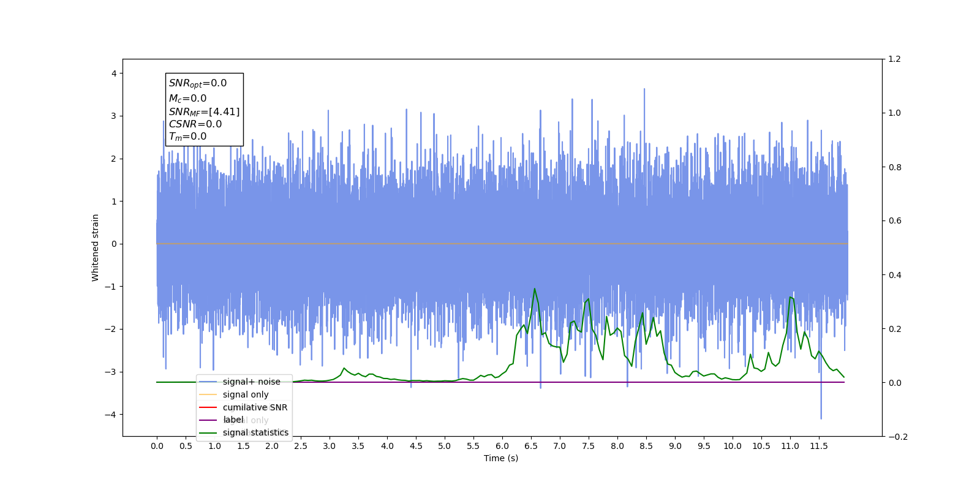Screen dimensions: 980x490
Task: Click the 11.0 tick on the time axis
Action: pos(790,446)
